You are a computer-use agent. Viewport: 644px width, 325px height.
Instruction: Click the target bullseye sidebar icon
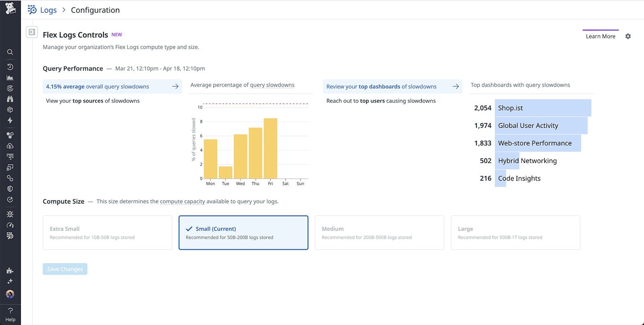(10, 88)
